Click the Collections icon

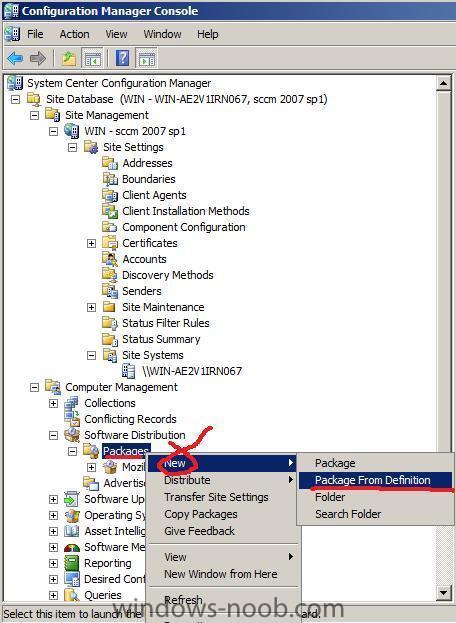(71, 403)
